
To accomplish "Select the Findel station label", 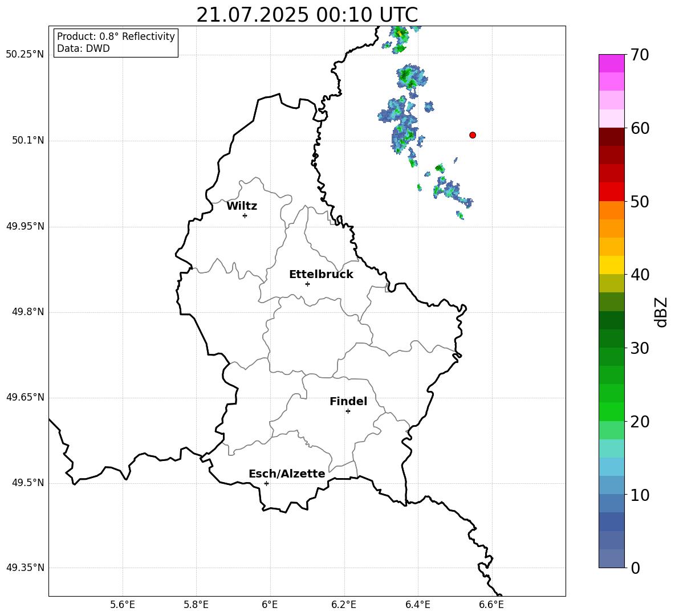I will tap(348, 401).
